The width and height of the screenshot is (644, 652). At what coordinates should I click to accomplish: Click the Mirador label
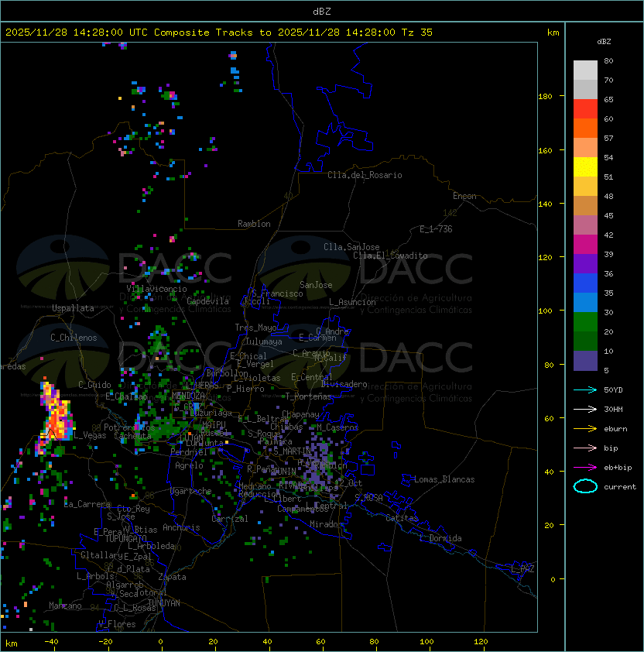tap(326, 524)
